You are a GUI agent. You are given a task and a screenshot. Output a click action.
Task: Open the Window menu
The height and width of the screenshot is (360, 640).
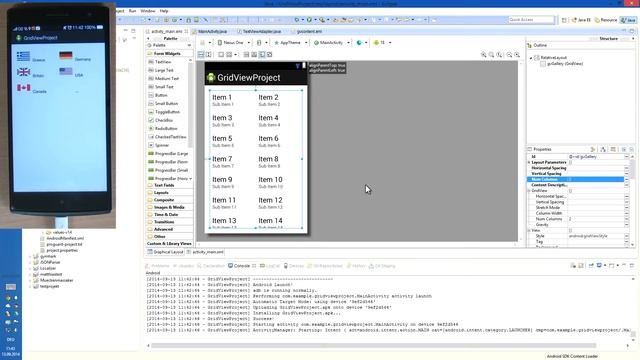click(148, 11)
